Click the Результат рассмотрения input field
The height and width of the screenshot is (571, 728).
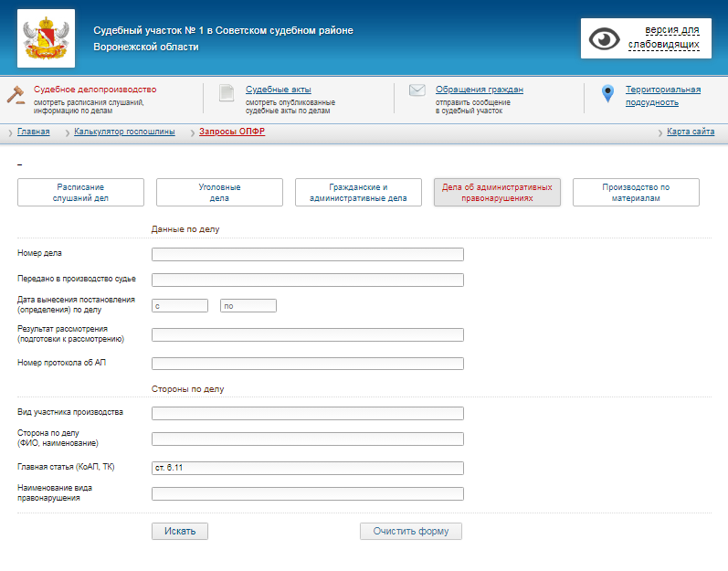coord(307,334)
